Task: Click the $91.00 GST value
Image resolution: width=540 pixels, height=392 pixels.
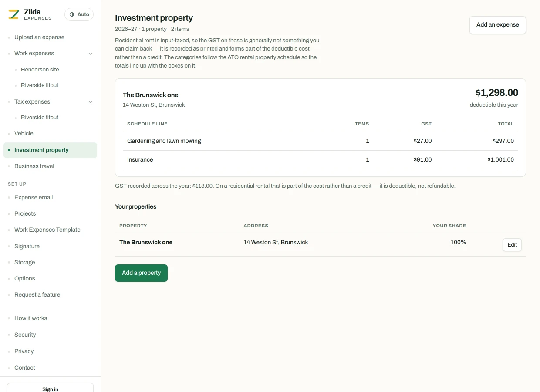Action: click(x=422, y=160)
